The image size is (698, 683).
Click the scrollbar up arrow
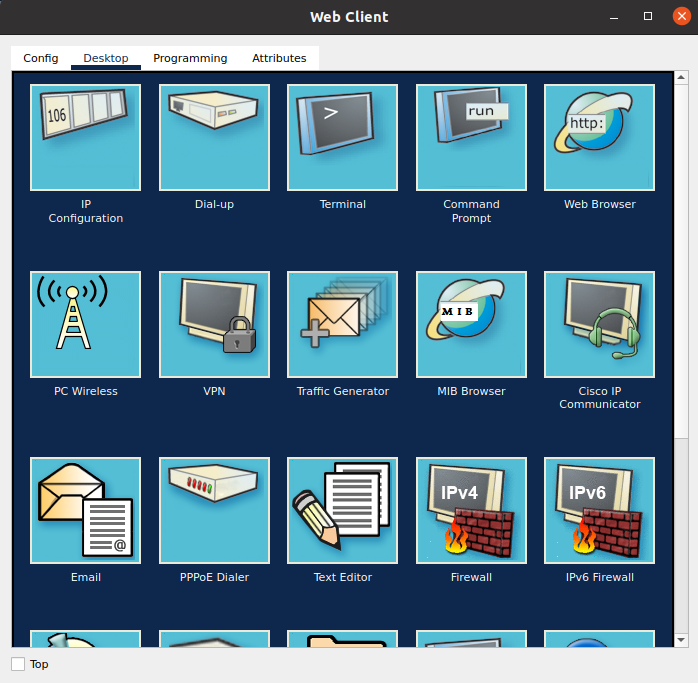point(681,77)
